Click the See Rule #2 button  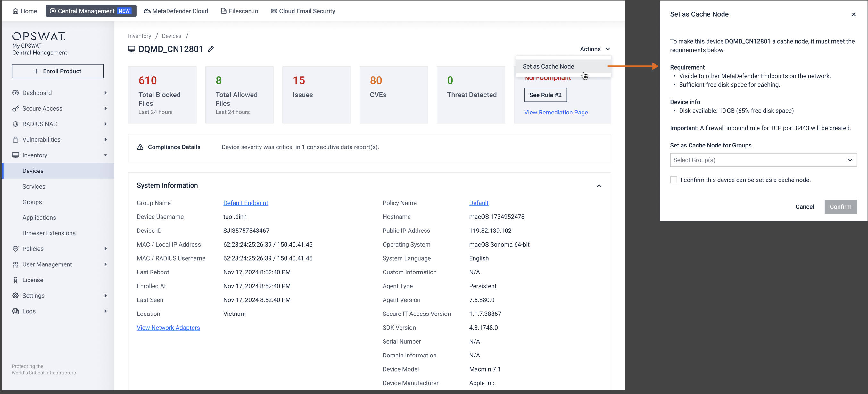pyautogui.click(x=545, y=95)
